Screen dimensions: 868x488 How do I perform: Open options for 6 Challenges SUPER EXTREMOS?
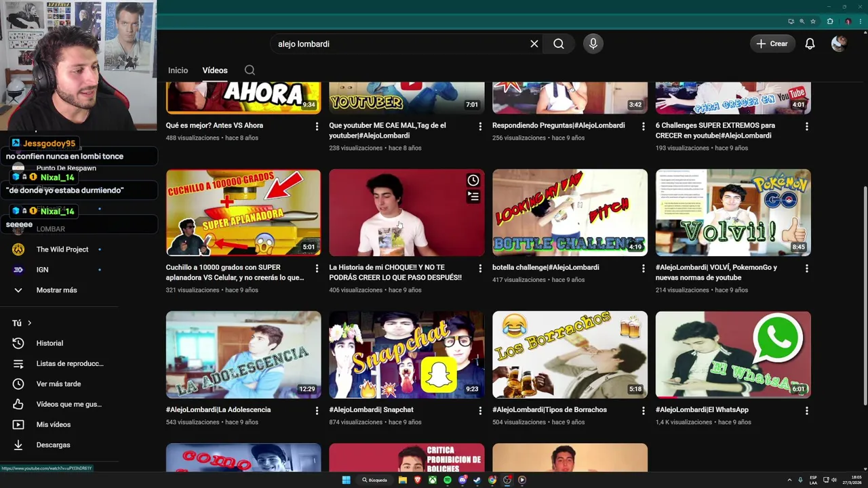click(807, 126)
